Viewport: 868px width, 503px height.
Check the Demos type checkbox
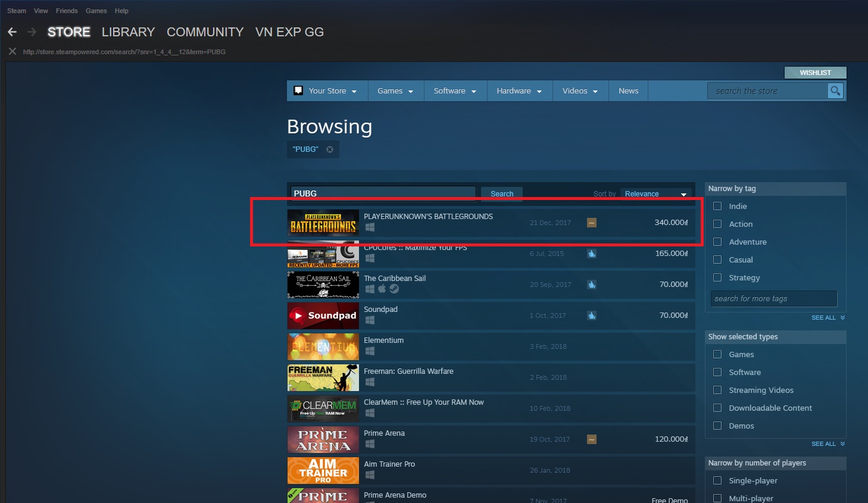coord(717,426)
